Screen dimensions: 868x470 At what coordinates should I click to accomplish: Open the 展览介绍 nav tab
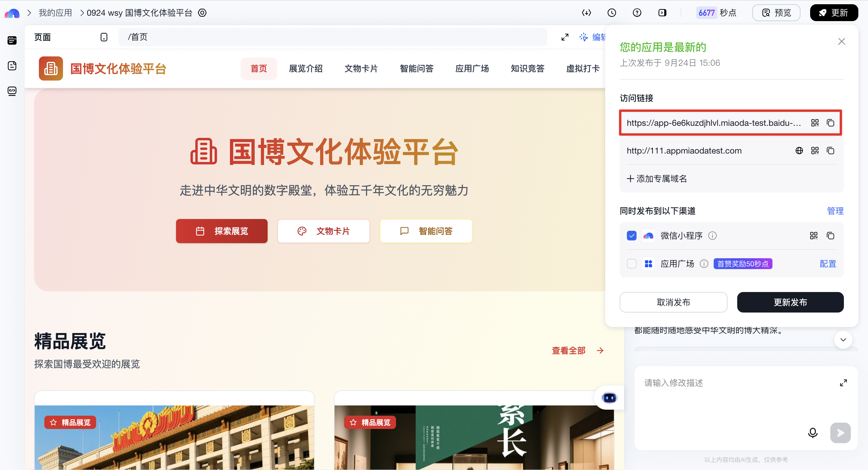pyautogui.click(x=306, y=68)
